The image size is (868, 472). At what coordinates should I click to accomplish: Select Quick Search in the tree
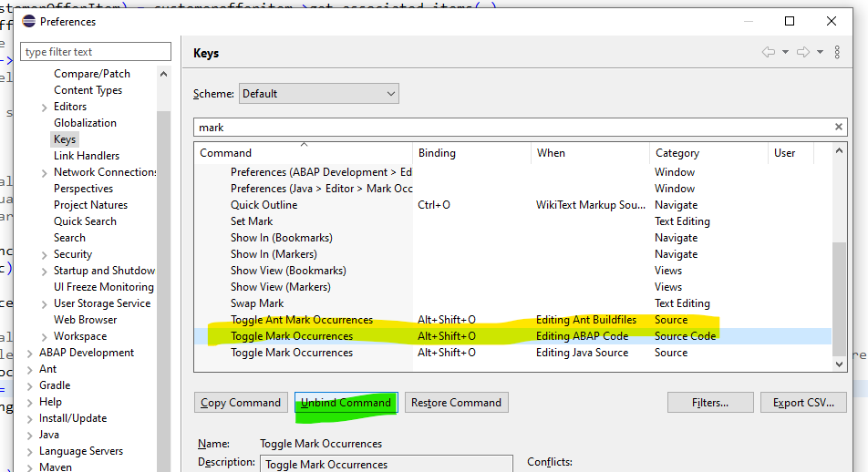point(86,221)
